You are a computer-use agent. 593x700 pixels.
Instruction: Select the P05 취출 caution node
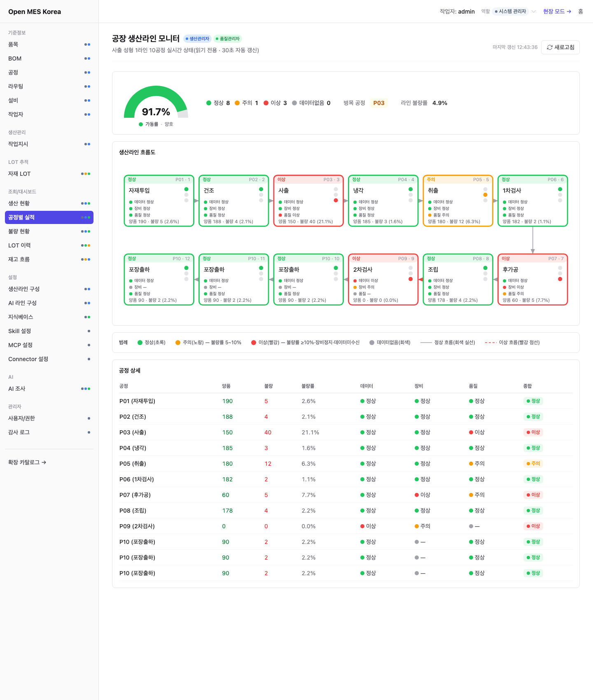click(458, 201)
